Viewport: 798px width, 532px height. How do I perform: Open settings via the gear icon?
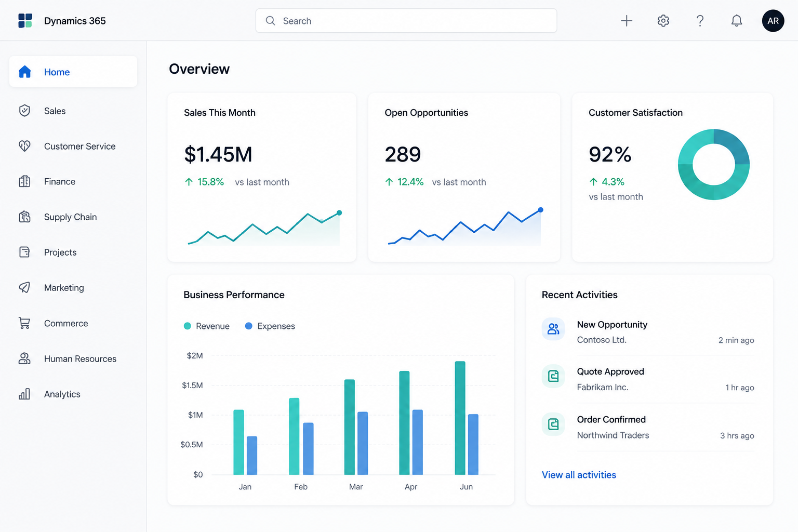point(663,21)
